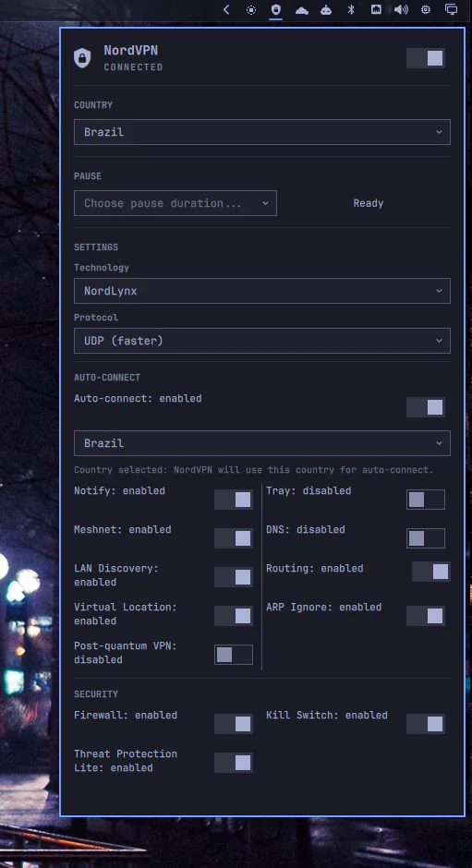Open the cloud tray icon
Screen dimensions: 472x868
(301, 9)
